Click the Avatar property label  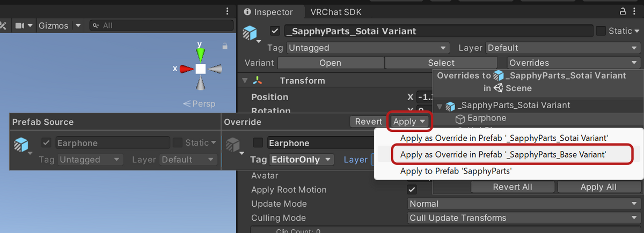point(265,176)
